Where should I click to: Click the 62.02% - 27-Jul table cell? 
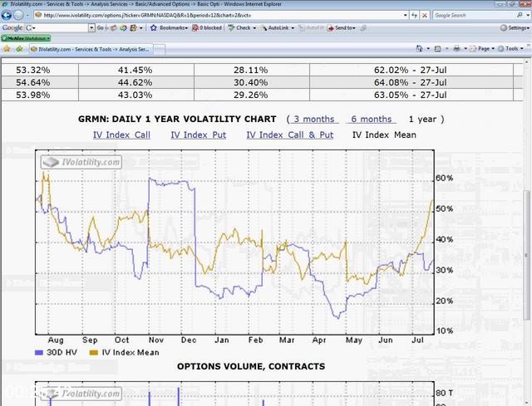tap(410, 70)
